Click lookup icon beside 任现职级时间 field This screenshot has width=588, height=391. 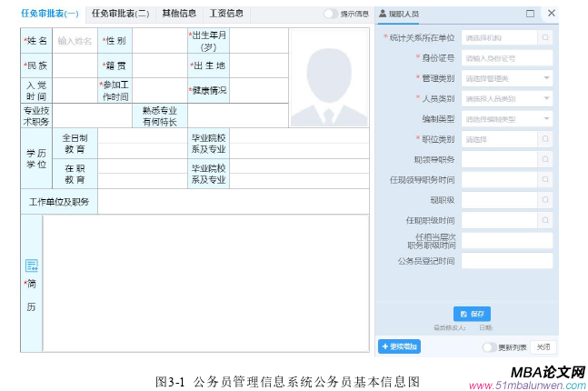click(x=545, y=219)
